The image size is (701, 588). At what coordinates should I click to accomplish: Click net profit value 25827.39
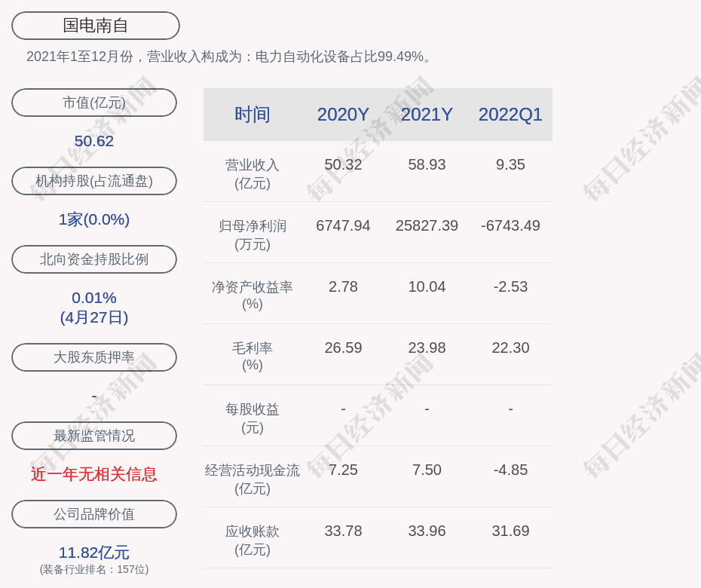pos(427,226)
